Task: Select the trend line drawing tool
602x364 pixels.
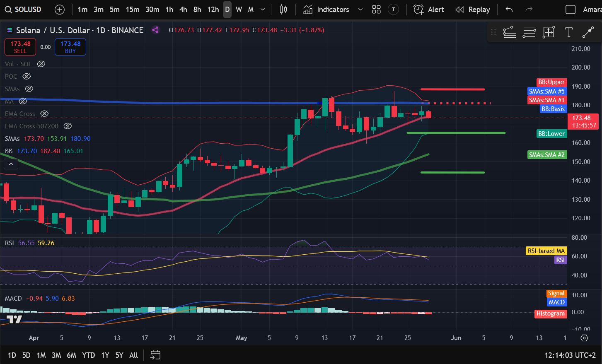Action: (x=588, y=32)
